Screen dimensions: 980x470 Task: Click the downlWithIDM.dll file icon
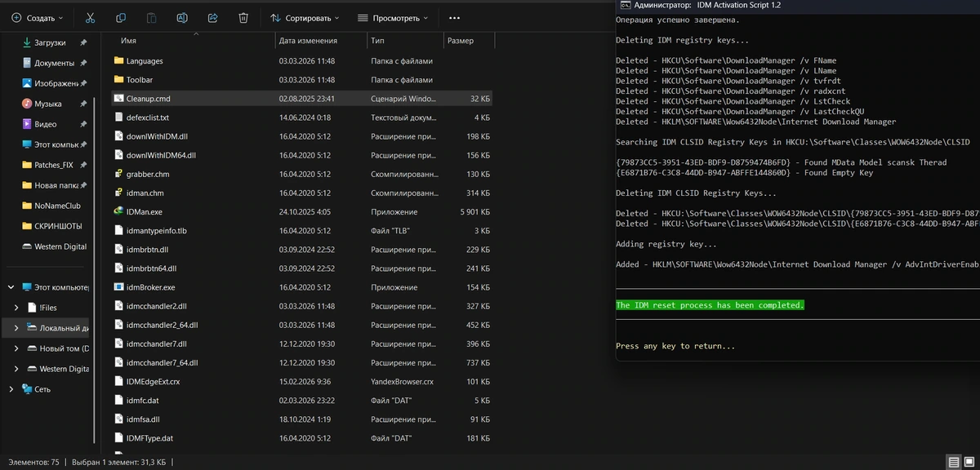tap(118, 136)
